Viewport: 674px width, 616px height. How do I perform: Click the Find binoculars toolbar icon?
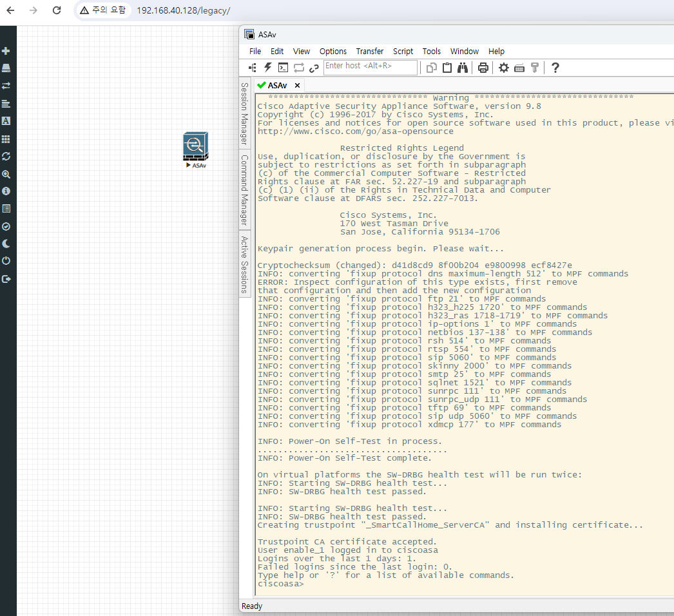(463, 68)
